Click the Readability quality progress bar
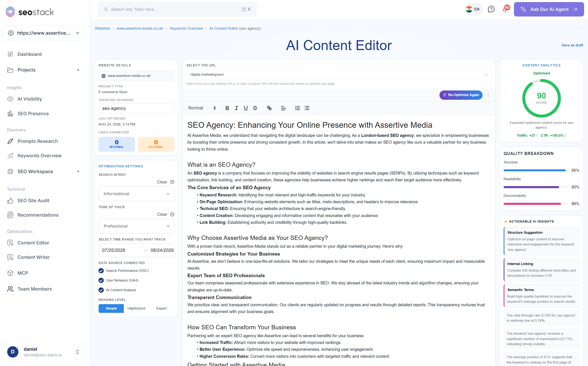Viewport: 588px width, 366px height. point(536,187)
